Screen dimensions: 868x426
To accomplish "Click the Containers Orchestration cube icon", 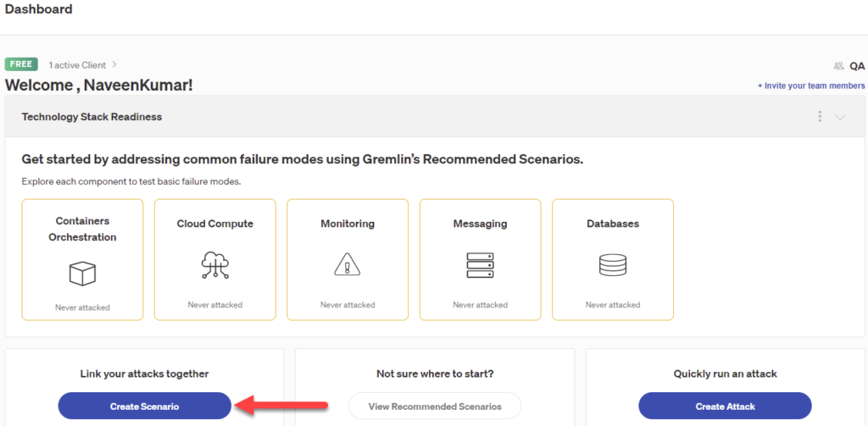I will pos(82,273).
